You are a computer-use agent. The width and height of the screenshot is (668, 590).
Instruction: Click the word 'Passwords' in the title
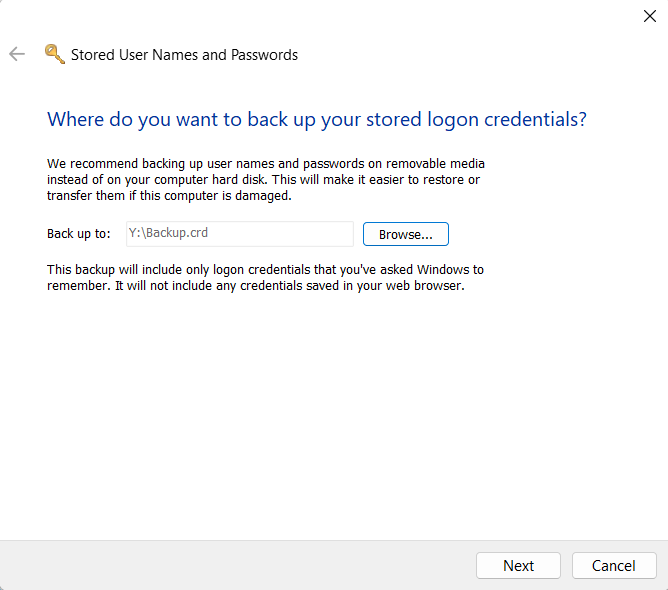[264, 55]
